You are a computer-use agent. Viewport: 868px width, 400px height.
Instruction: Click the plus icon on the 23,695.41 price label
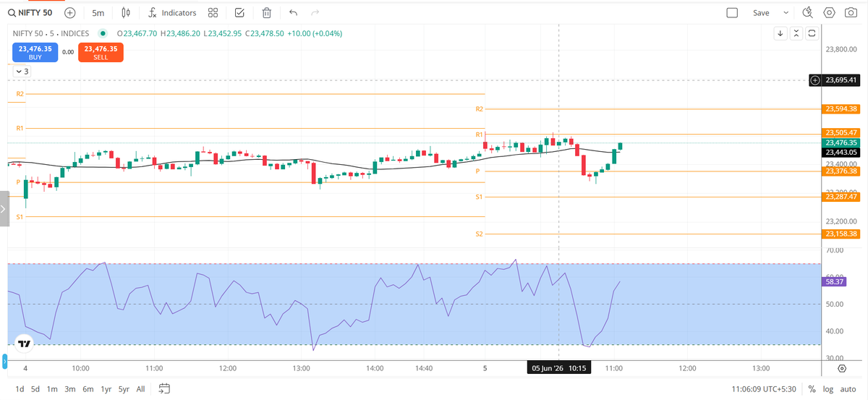coord(815,80)
